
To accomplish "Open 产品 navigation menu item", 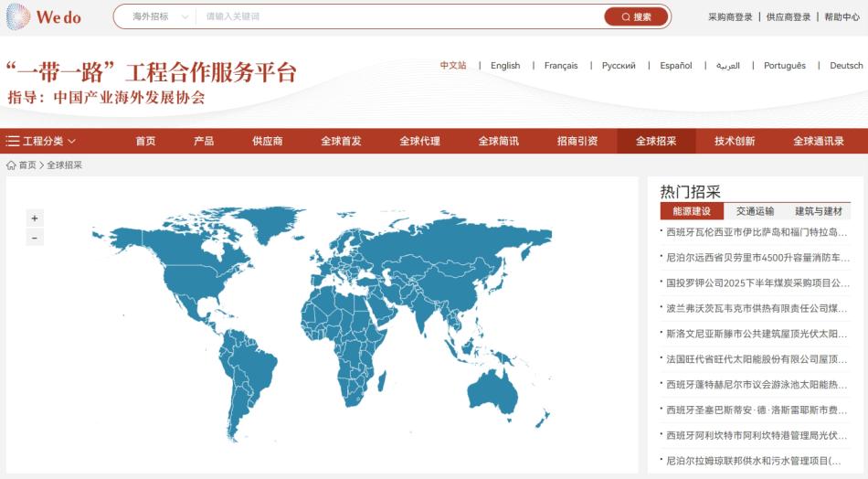I will tap(204, 141).
